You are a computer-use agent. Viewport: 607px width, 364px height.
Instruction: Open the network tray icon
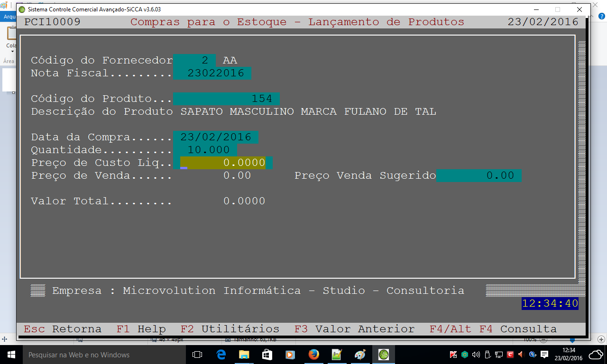click(x=499, y=355)
